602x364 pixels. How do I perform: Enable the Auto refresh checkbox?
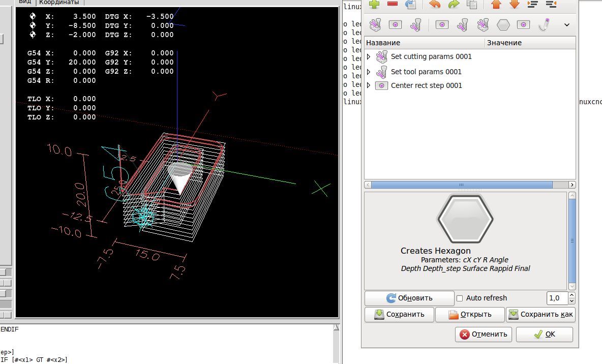click(460, 298)
